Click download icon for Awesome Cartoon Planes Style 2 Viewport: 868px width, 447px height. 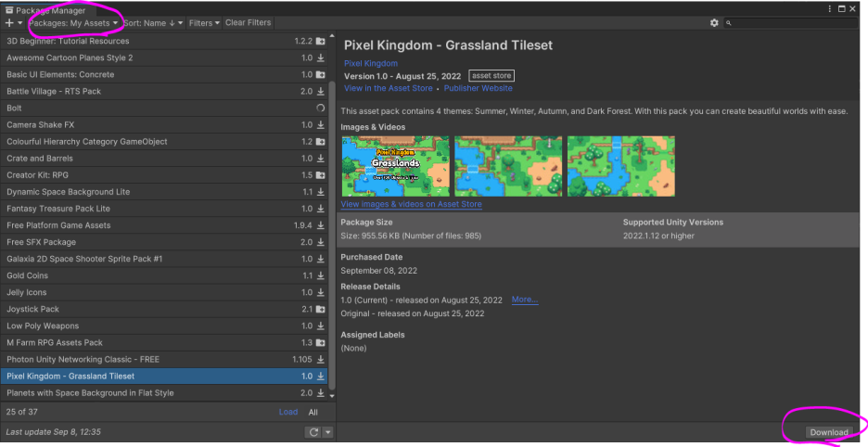(321, 57)
